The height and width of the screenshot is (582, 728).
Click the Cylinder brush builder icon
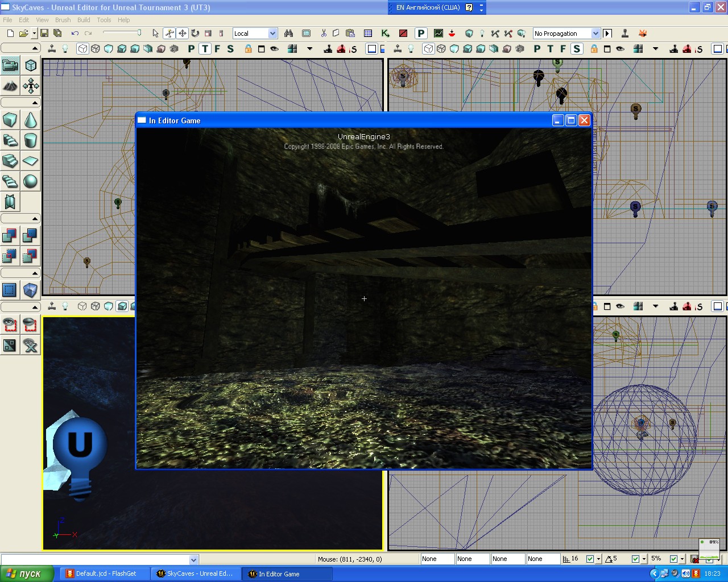[31, 140]
